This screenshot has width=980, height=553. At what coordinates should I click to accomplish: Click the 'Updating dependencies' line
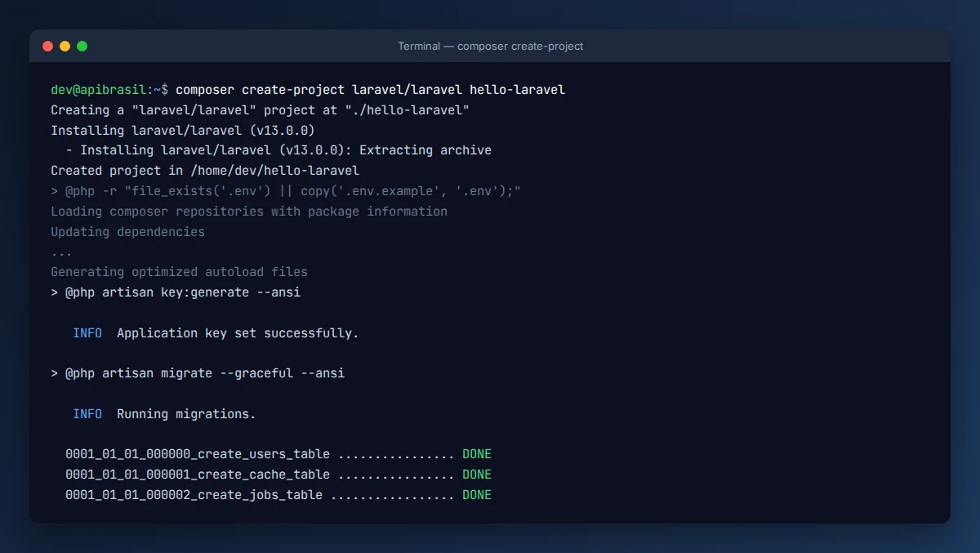point(127,232)
